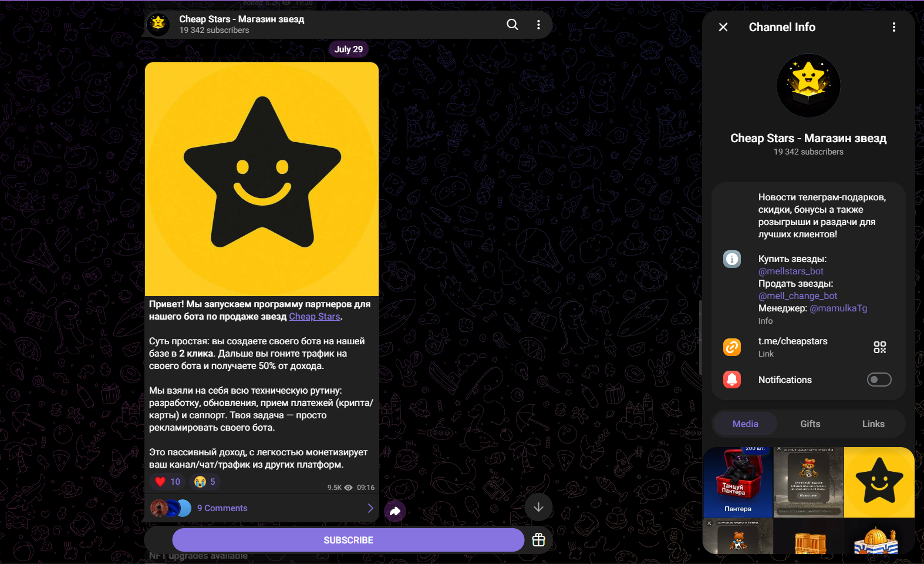The width and height of the screenshot is (924, 564).
Task: Click the 9.5K views counter
Action: point(340,488)
